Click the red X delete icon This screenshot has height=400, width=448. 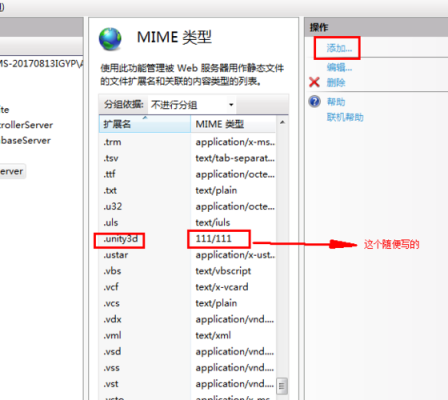[x=314, y=82]
